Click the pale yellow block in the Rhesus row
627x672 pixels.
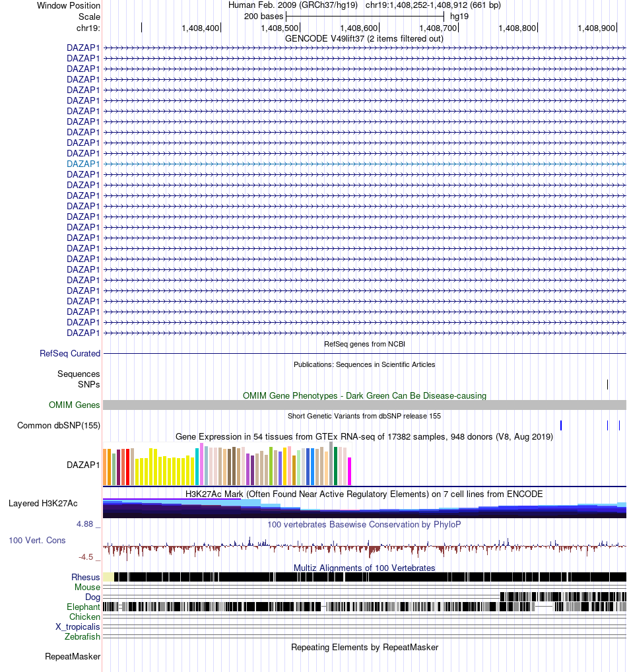[108, 577]
